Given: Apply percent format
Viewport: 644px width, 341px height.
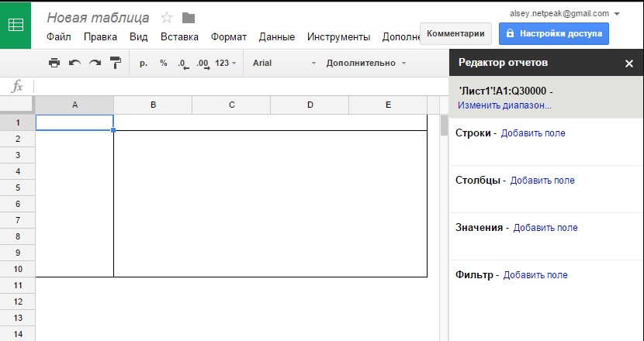Looking at the screenshot, I should (x=164, y=63).
